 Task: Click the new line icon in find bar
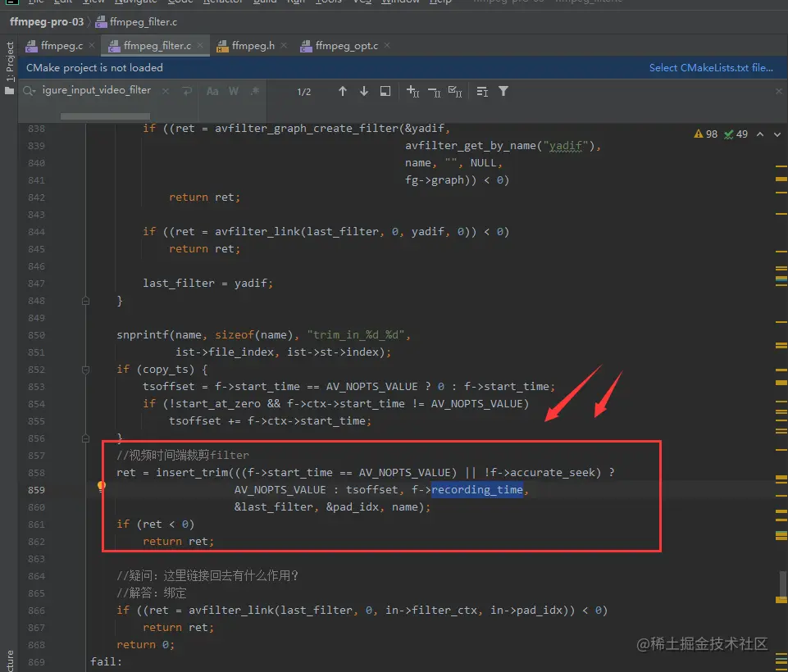187,91
